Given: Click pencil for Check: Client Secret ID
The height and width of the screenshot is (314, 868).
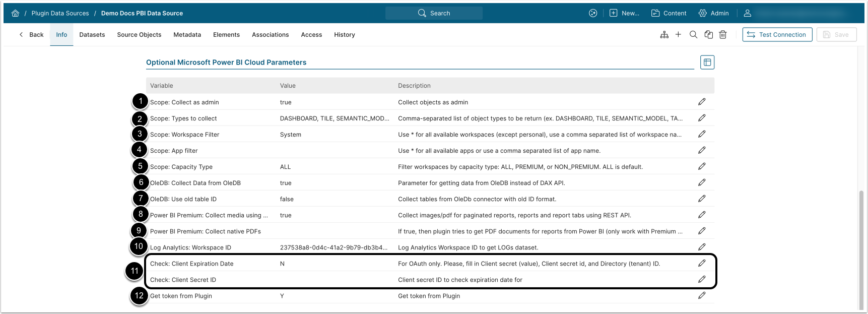Looking at the screenshot, I should [x=702, y=279].
